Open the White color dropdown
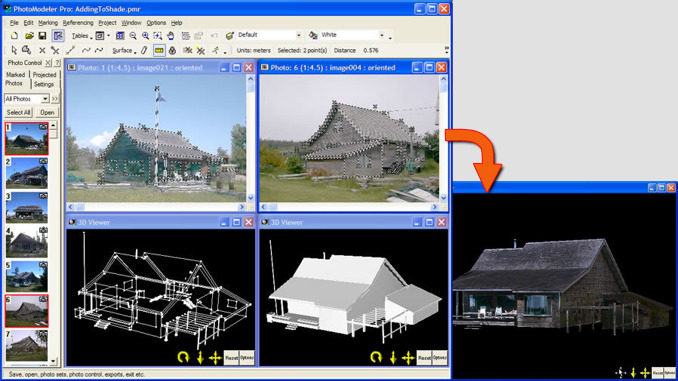The image size is (678, 381). [381, 35]
